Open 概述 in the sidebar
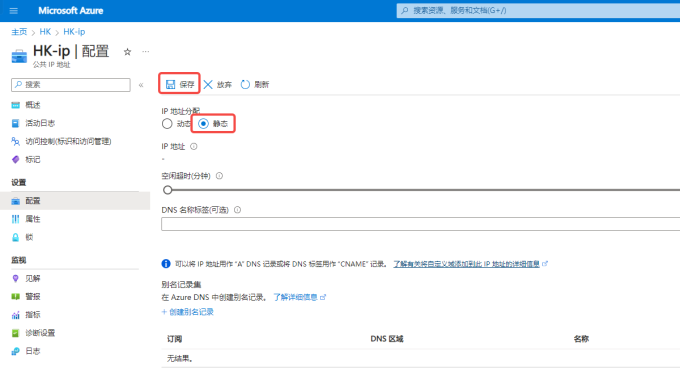The width and height of the screenshot is (680, 368). 33,105
